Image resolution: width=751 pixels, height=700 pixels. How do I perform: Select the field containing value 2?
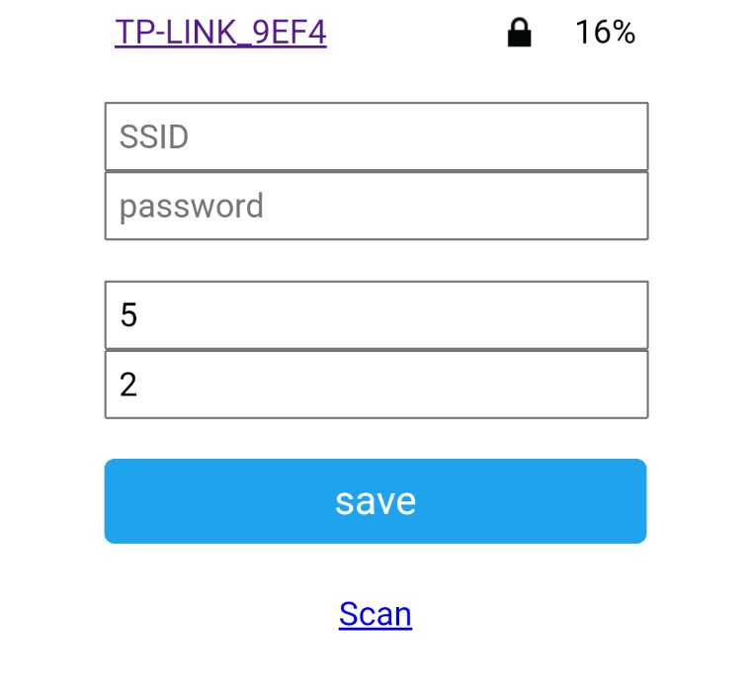tap(375, 385)
